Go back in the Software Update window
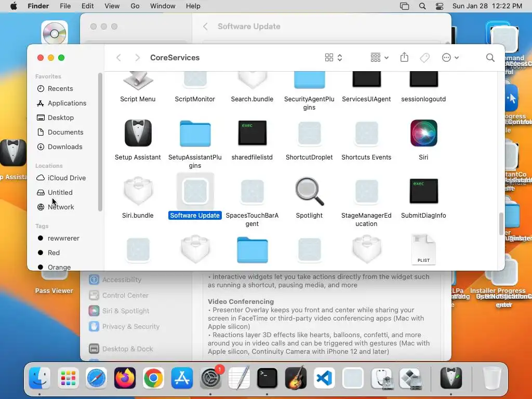 tap(205, 26)
